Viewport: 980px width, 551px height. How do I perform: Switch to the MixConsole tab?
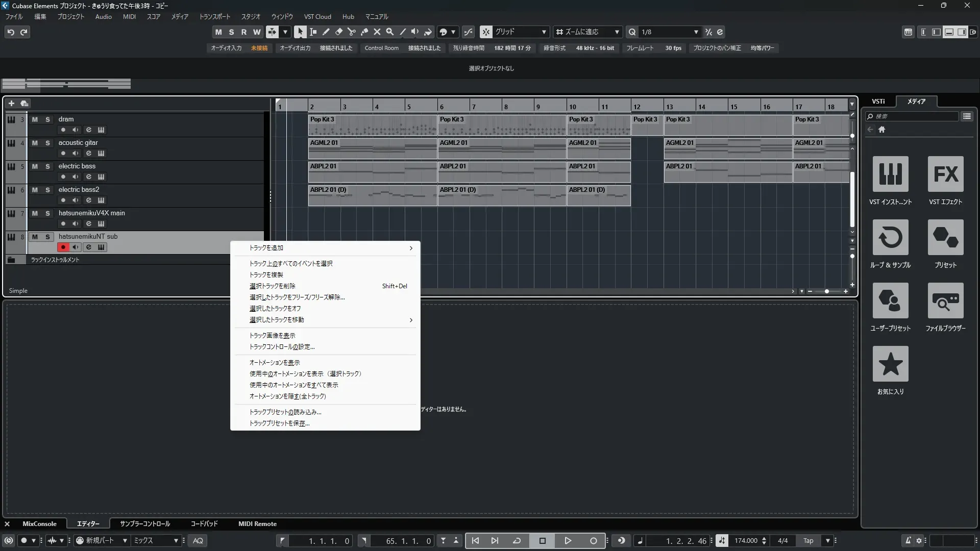pyautogui.click(x=39, y=524)
